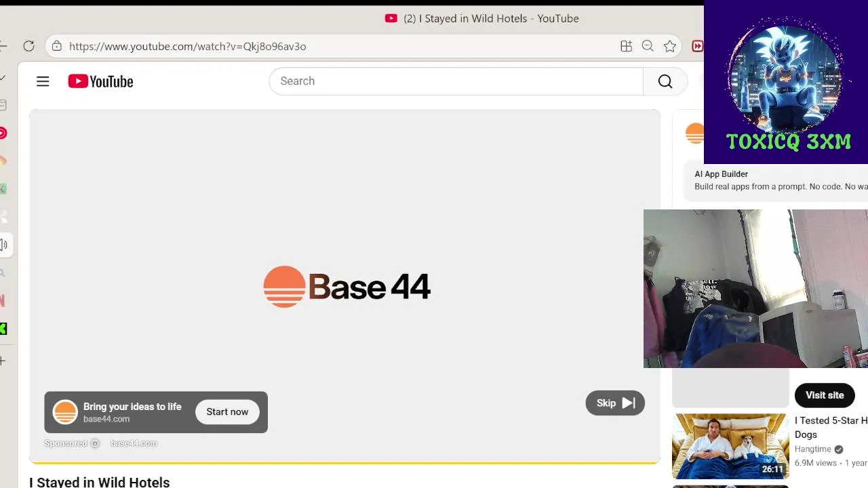This screenshot has height=488, width=868.
Task: Open the 5-Star Hotels Dogs video thumbnail
Action: [730, 446]
